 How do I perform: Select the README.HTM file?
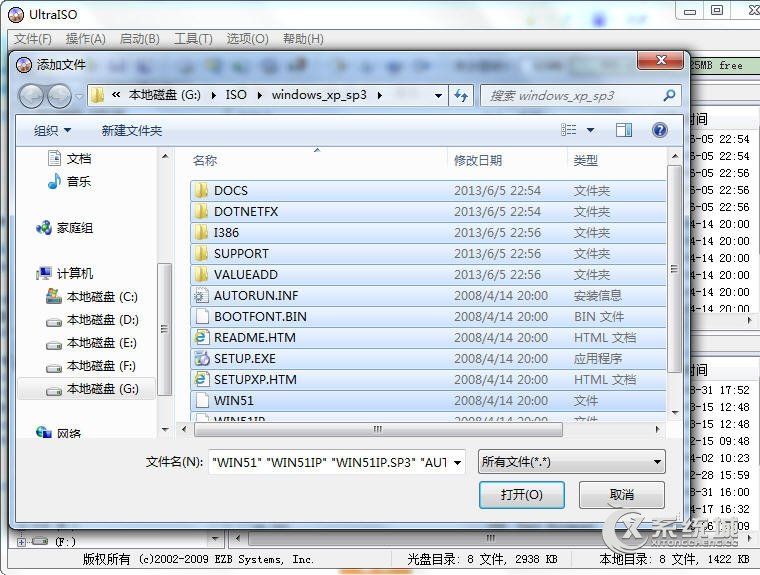[428, 337]
